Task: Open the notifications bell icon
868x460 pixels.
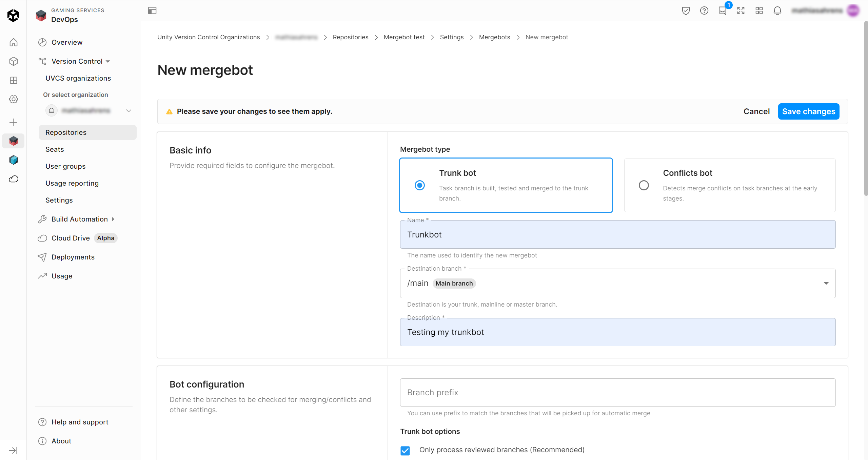Action: [777, 11]
